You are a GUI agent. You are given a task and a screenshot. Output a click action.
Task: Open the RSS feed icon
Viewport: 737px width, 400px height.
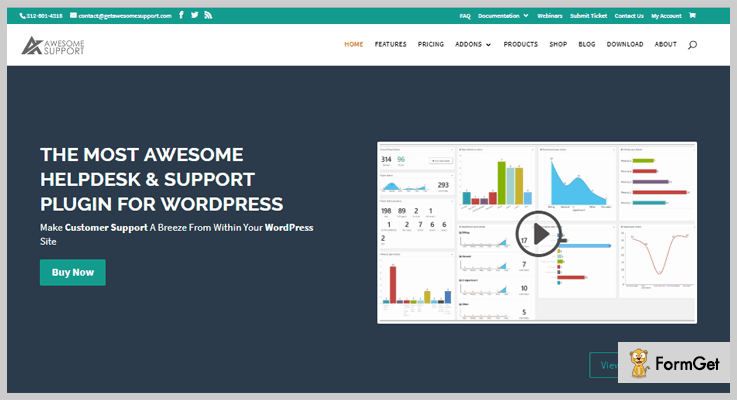[208, 15]
